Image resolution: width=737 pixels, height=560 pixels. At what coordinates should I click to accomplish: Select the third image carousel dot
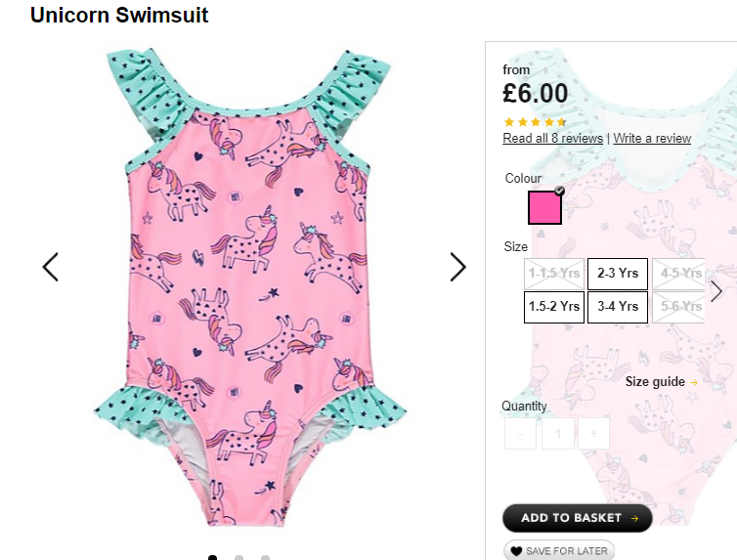[265, 558]
